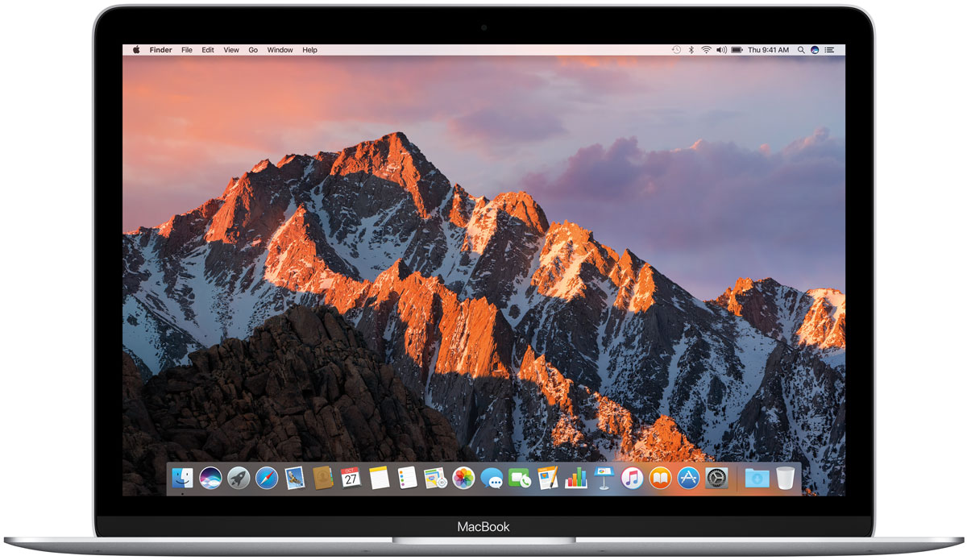Open Finder from the dock
This screenshot has height=560, width=967.
[183, 478]
